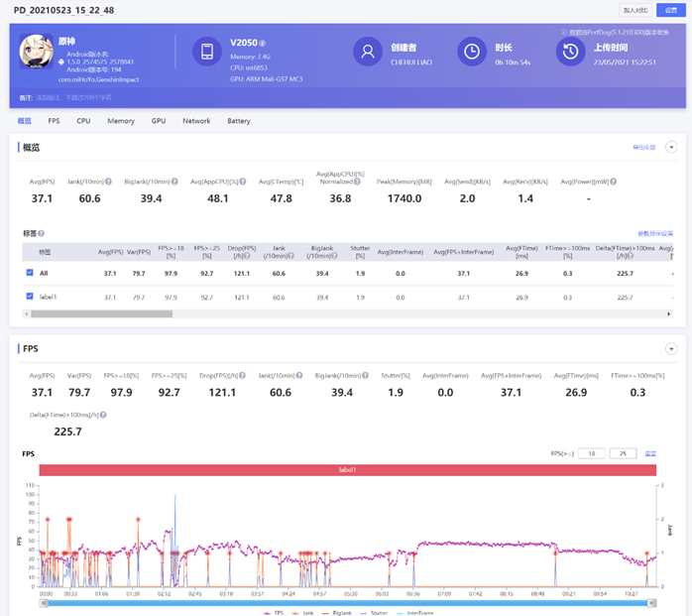
Task: Toggle the All row checkbox
Action: pyautogui.click(x=29, y=273)
